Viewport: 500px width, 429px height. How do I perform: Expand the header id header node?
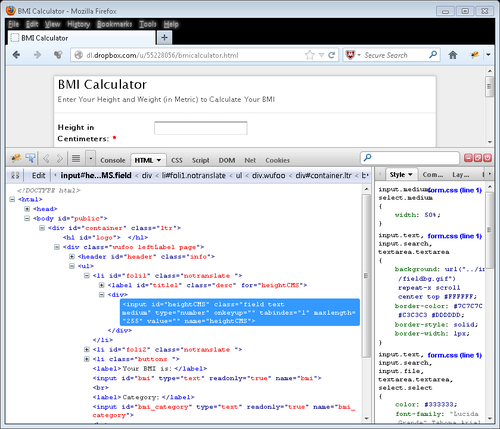[72, 257]
